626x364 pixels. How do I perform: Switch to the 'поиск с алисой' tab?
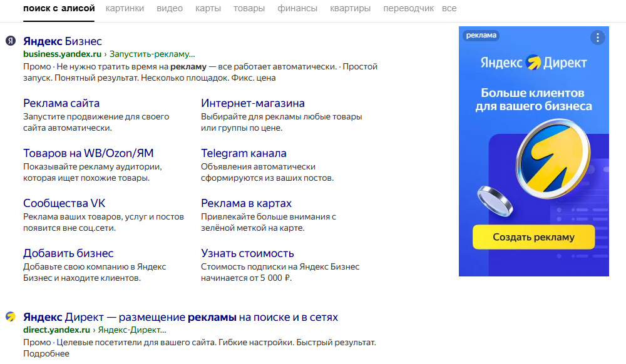59,8
